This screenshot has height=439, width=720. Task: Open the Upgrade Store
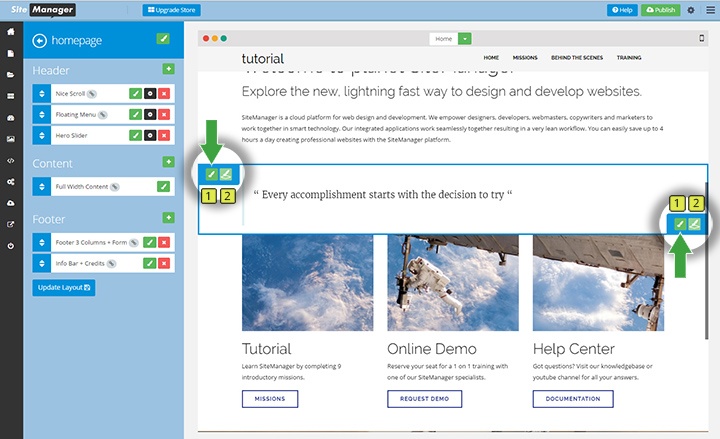point(171,10)
